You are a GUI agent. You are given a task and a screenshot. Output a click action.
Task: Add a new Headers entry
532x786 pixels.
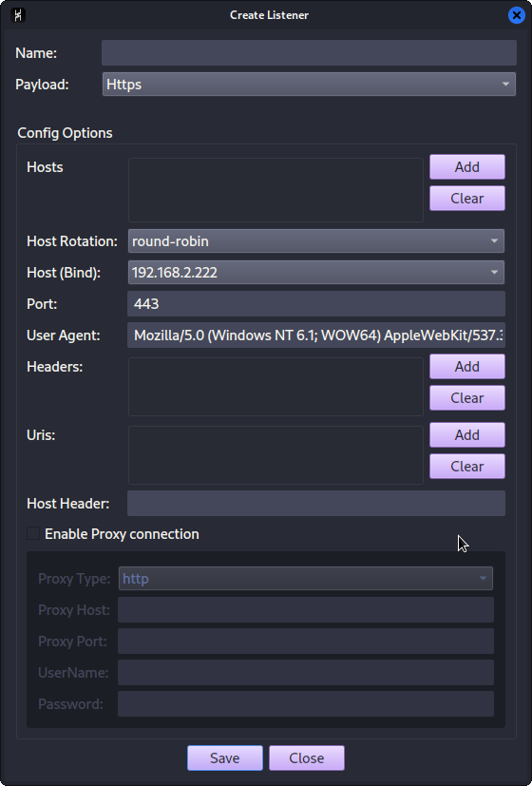click(x=466, y=367)
